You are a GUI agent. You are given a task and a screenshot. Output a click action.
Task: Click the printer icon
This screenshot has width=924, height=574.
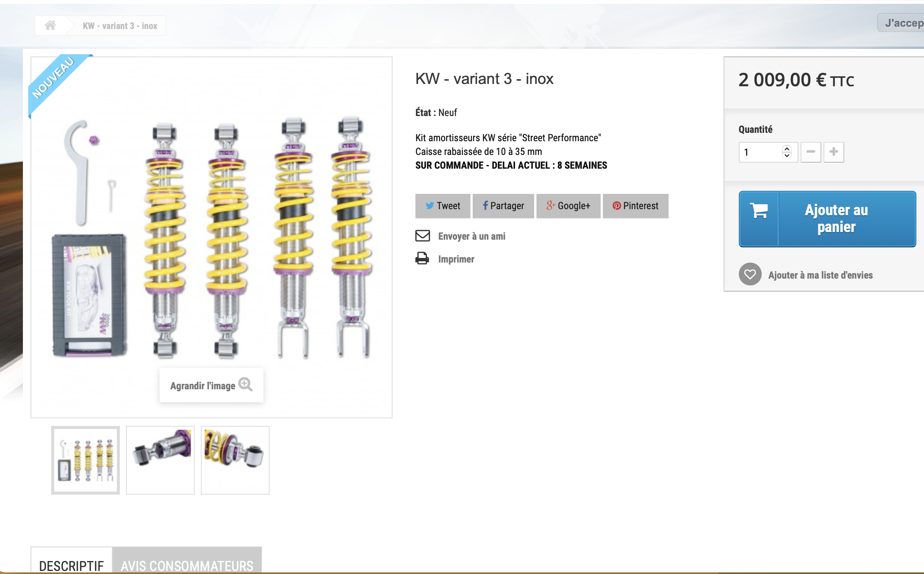click(x=422, y=259)
